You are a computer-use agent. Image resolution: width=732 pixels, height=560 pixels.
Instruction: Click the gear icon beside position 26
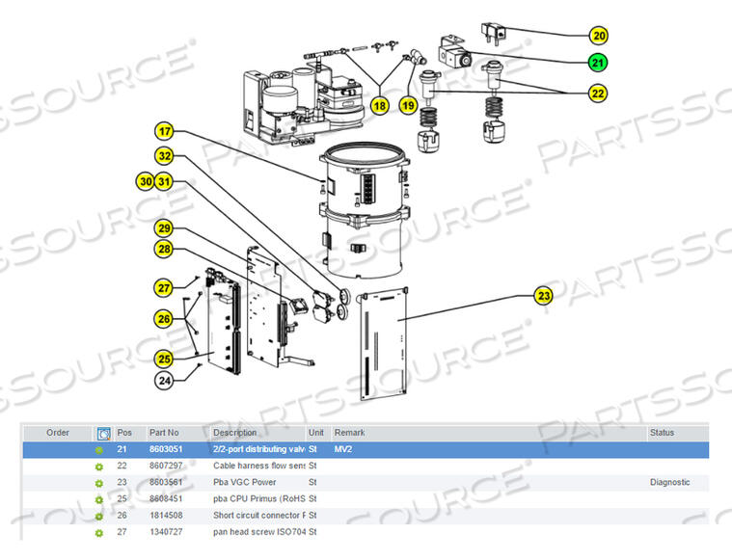(98, 516)
